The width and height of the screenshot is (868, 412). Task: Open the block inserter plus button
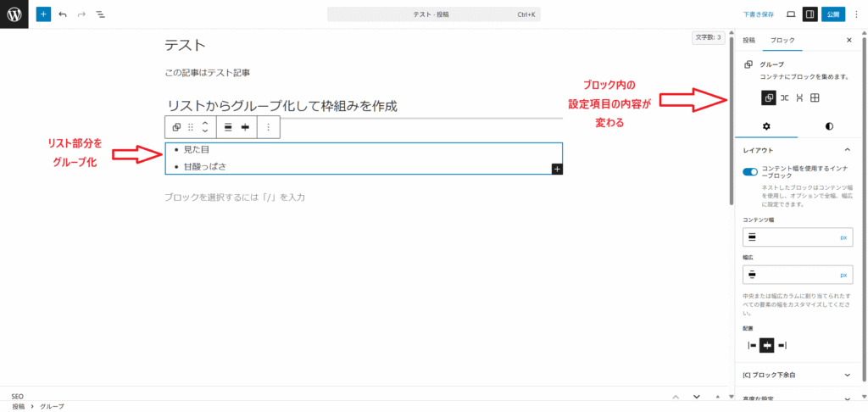point(43,14)
